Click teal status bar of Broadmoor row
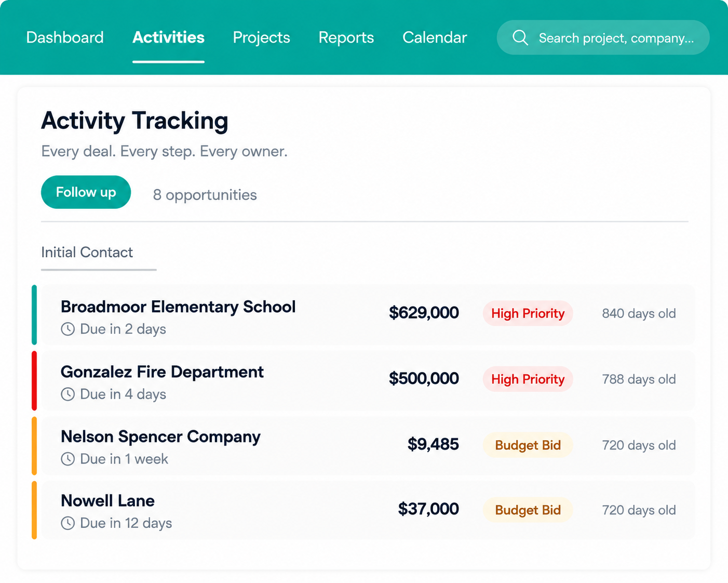The image size is (728, 583). pyautogui.click(x=34, y=315)
